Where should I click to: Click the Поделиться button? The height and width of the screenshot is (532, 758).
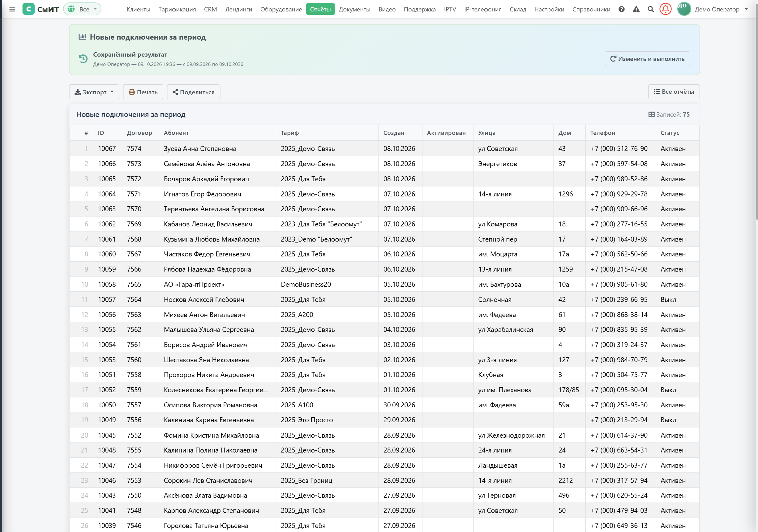194,92
